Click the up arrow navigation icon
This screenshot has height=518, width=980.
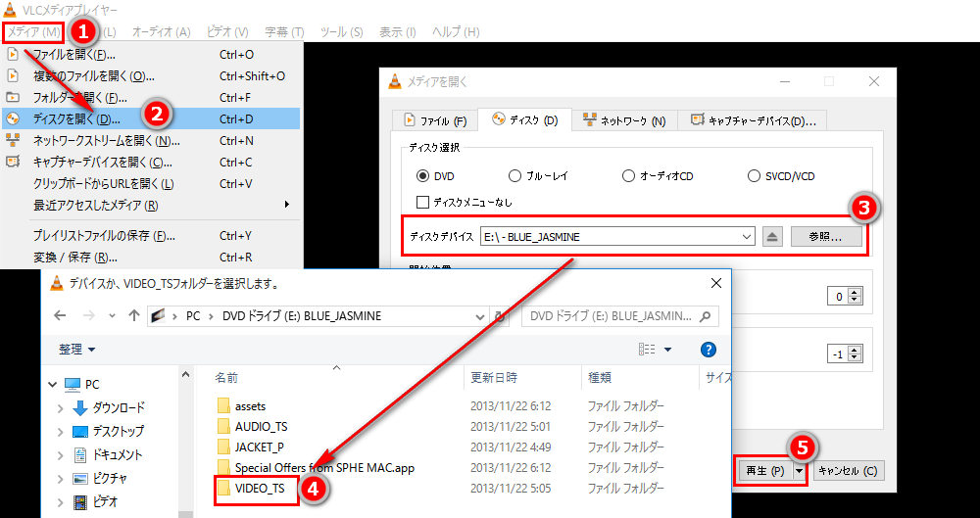[x=134, y=316]
